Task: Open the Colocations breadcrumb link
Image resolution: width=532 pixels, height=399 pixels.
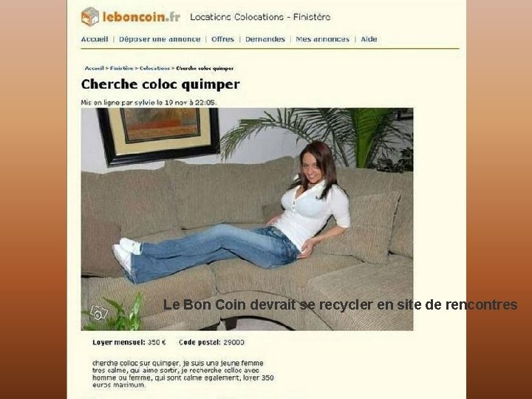Action: [154, 68]
